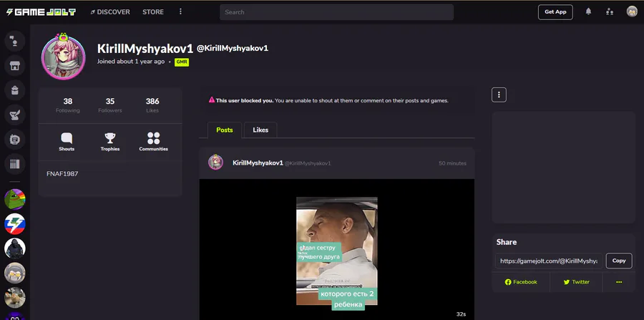Click the pink warning triangle icon
This screenshot has width=644, height=320.
coord(212,100)
